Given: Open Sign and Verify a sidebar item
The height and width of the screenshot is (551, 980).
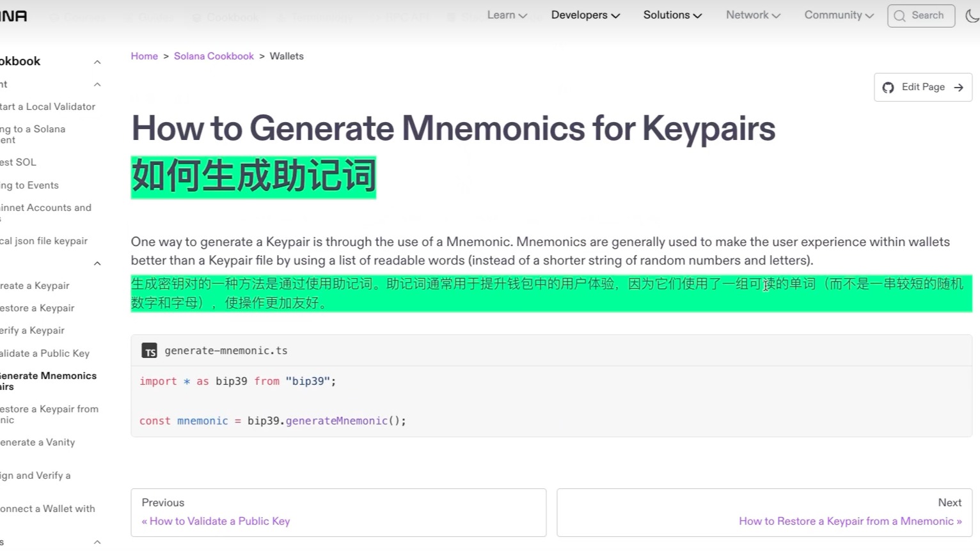Looking at the screenshot, I should click(36, 476).
